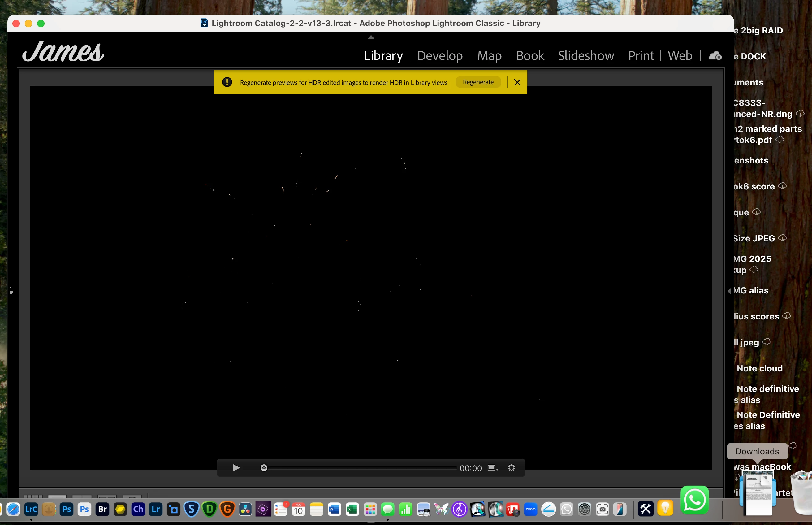
Task: Click the video settings gear icon
Action: tap(511, 468)
